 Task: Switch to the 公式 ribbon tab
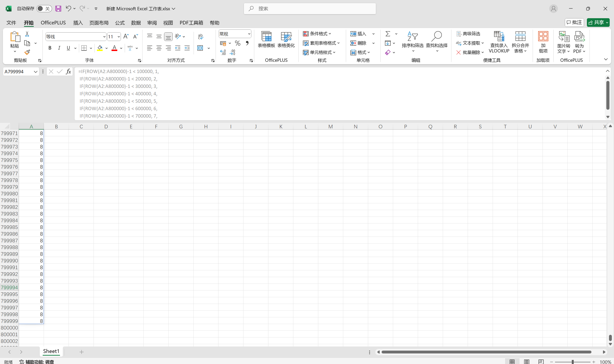coord(120,23)
